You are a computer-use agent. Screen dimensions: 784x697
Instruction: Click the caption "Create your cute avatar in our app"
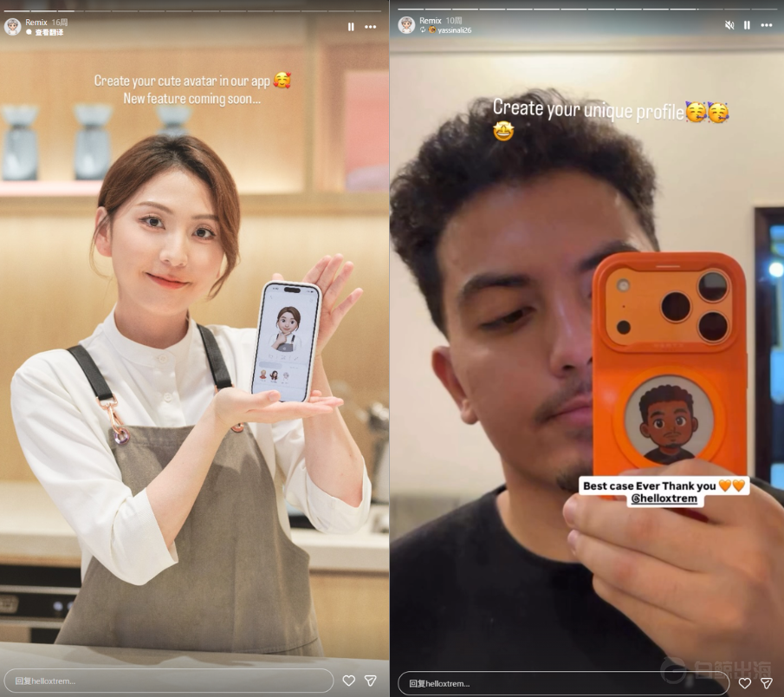(x=182, y=81)
